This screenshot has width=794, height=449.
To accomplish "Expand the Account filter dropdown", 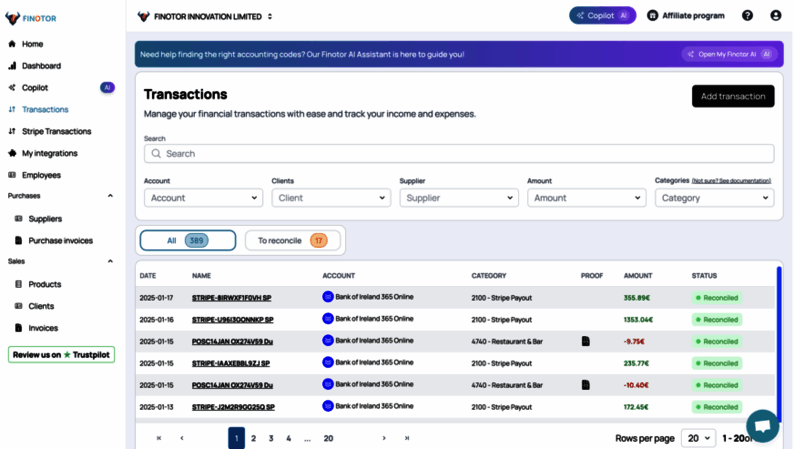I will tap(203, 198).
